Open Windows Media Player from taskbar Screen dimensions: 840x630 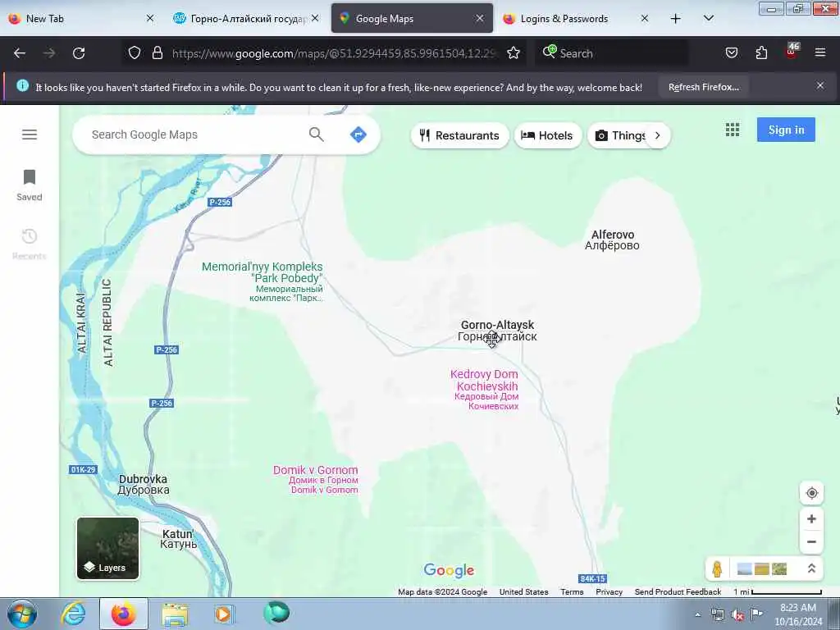coord(224,614)
